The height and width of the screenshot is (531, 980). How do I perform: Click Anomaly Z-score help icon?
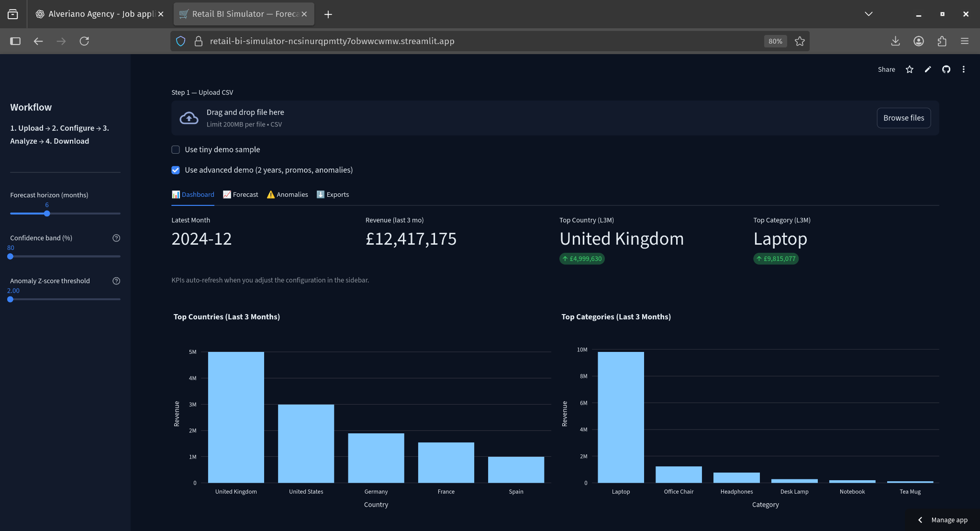pos(116,281)
